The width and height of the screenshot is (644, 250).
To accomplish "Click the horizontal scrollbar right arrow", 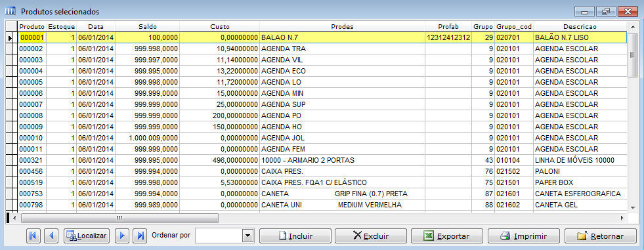I will (x=622, y=218).
